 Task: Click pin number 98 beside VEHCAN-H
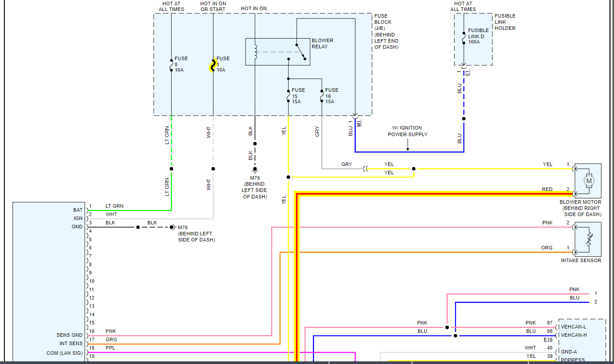[549, 331]
